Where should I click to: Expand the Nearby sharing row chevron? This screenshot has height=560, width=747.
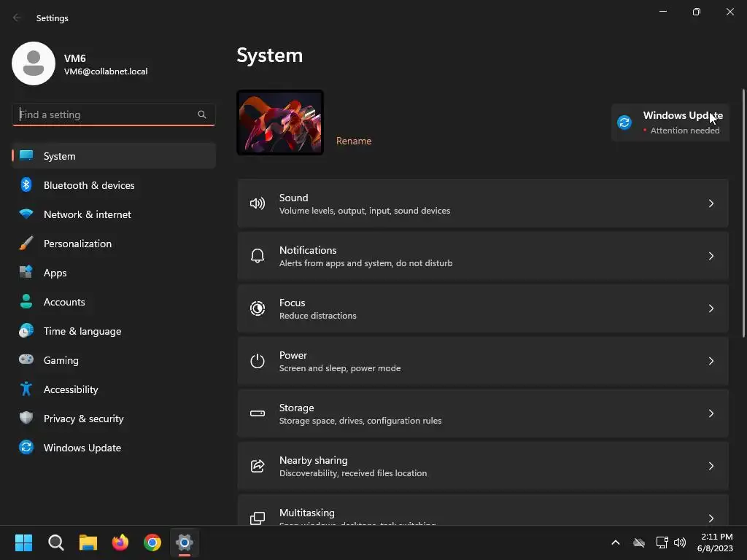tap(711, 466)
